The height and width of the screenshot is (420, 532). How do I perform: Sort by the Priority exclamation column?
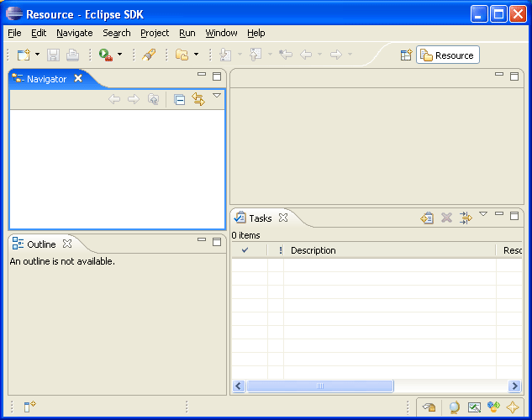pyautogui.click(x=276, y=250)
